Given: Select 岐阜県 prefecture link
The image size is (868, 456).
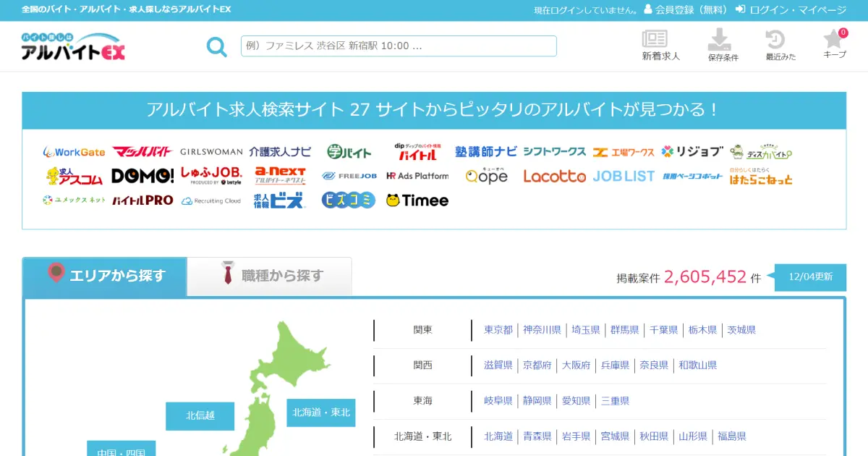Looking at the screenshot, I should point(498,401).
